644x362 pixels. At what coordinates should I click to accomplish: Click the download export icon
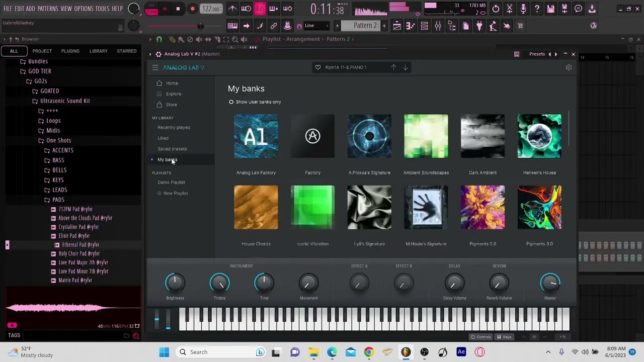point(592,9)
